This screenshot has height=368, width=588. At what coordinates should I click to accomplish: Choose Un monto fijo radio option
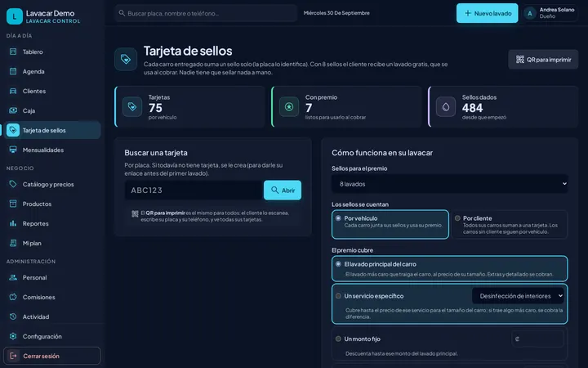coord(338,339)
